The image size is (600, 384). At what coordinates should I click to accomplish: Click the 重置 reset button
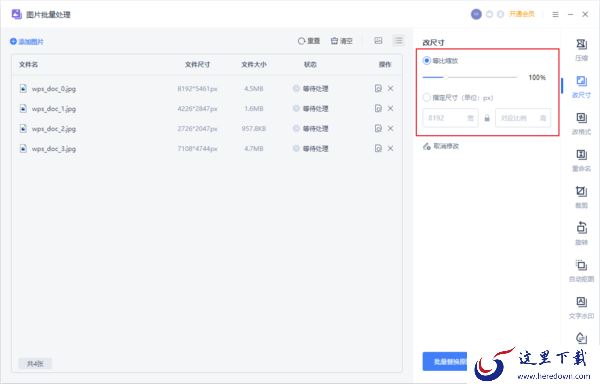(308, 41)
